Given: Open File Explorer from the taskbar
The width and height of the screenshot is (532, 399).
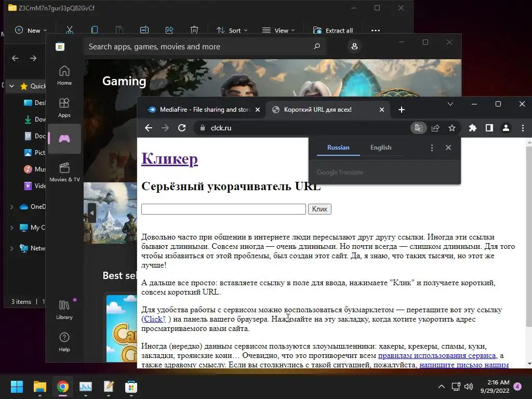Looking at the screenshot, I should click(x=39, y=387).
